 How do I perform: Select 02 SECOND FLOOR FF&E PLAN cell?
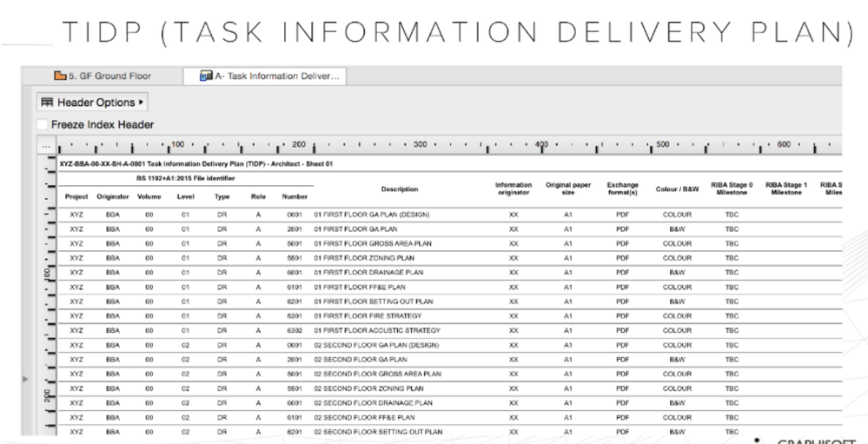(364, 417)
